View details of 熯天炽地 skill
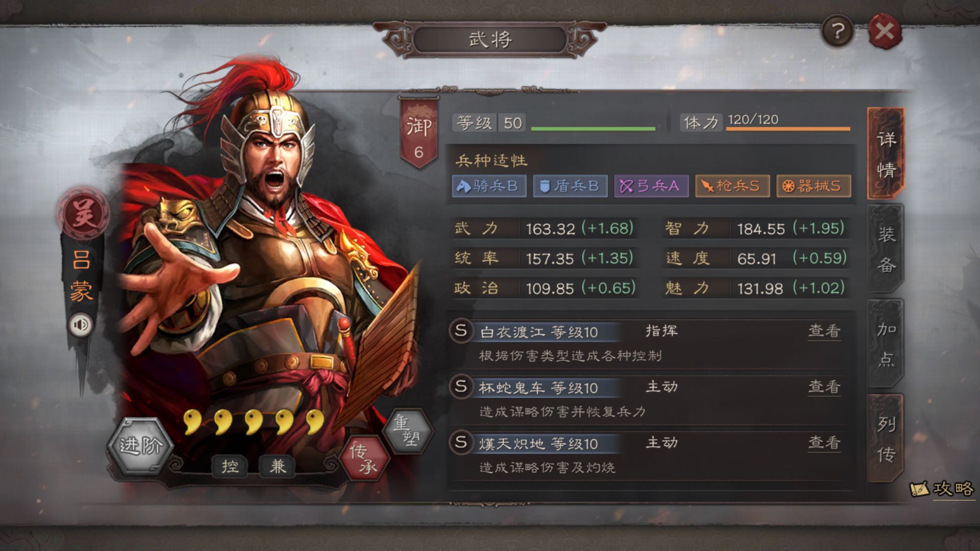Image resolution: width=980 pixels, height=551 pixels. point(824,443)
